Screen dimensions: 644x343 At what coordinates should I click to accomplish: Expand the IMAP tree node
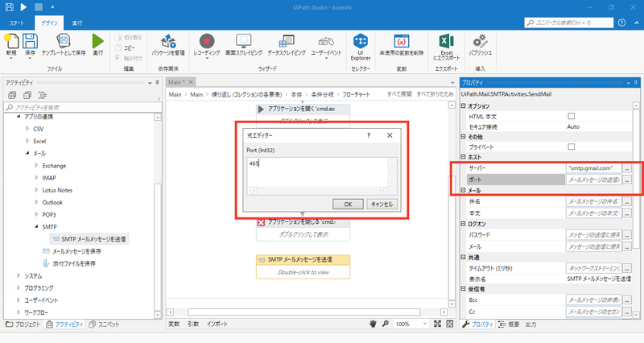[x=36, y=178]
